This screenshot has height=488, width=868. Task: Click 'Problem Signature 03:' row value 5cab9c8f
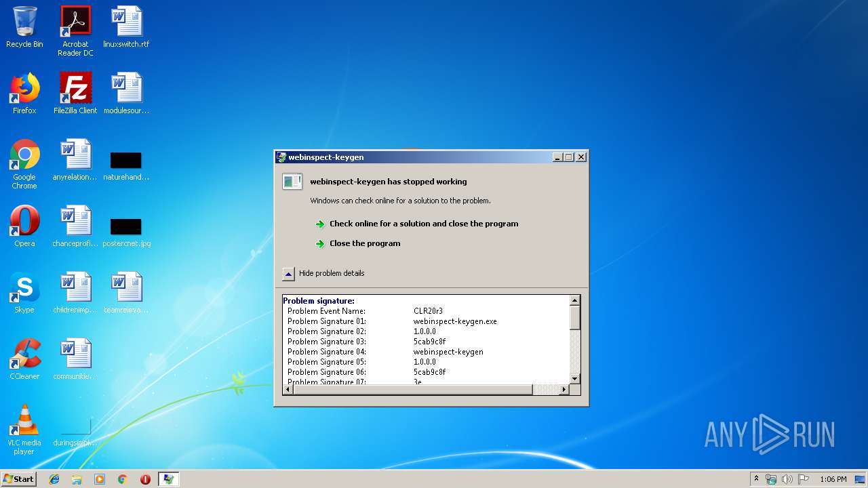(x=429, y=342)
